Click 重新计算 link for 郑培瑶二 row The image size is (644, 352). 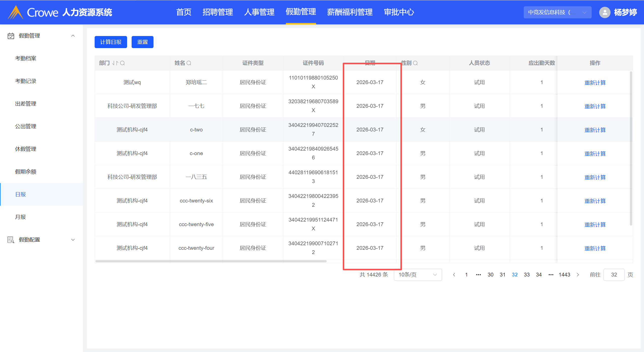(x=595, y=83)
